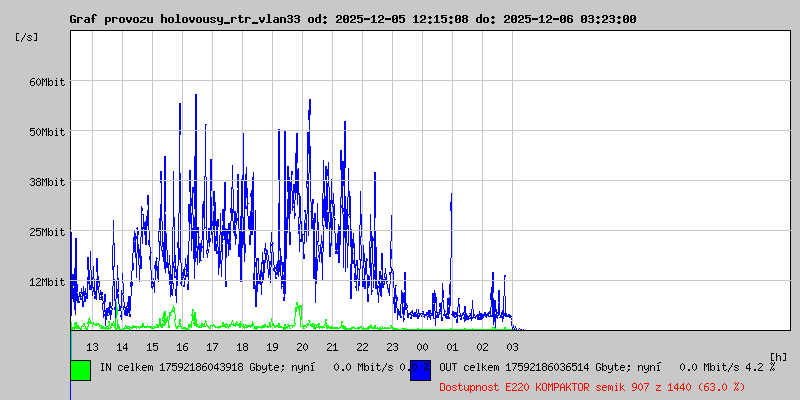Click the hour 00 x-axis label
Viewport: 800px width, 400px height.
click(x=422, y=347)
